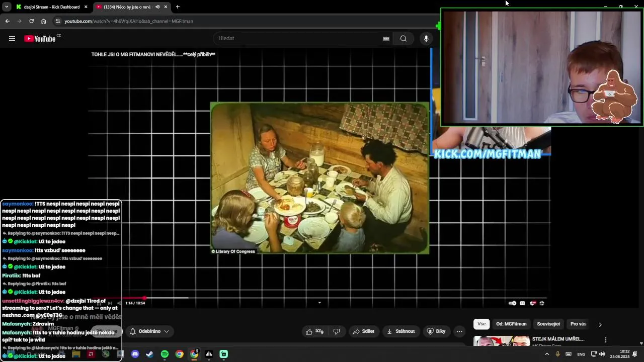
Task: Open the green streaming app on taskbar
Action: pyautogui.click(x=224, y=354)
